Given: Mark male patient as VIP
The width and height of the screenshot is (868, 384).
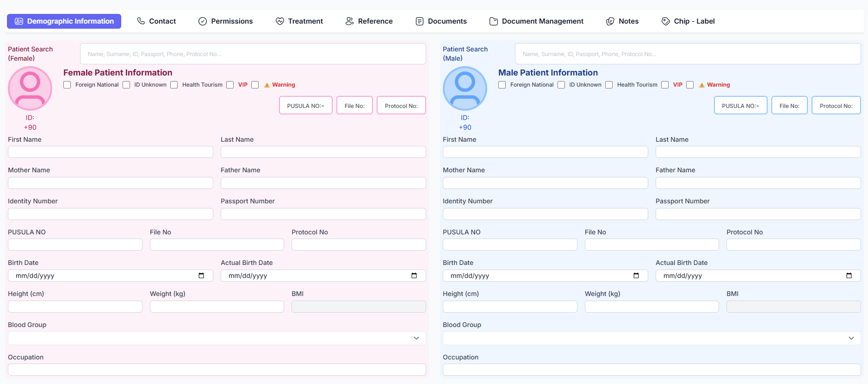Looking at the screenshot, I should point(665,85).
